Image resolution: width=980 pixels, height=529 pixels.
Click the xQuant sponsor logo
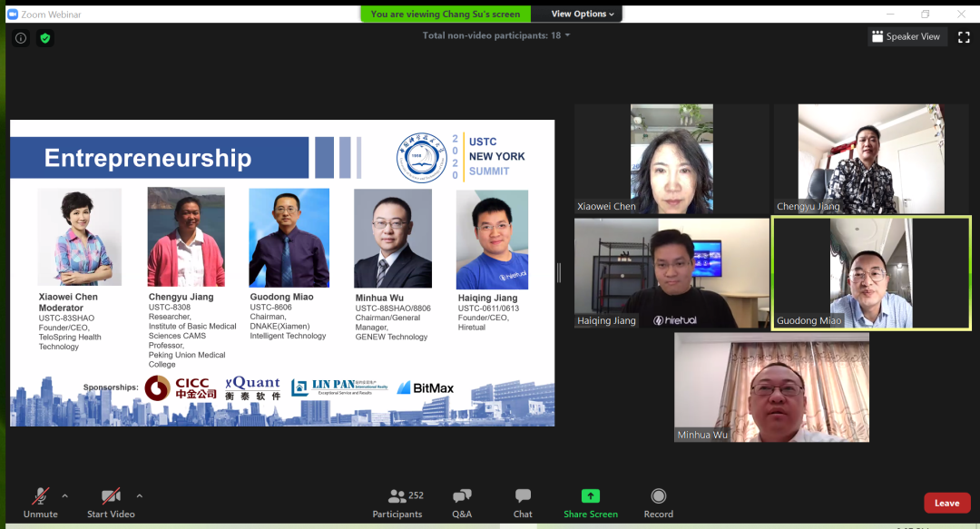pos(253,388)
